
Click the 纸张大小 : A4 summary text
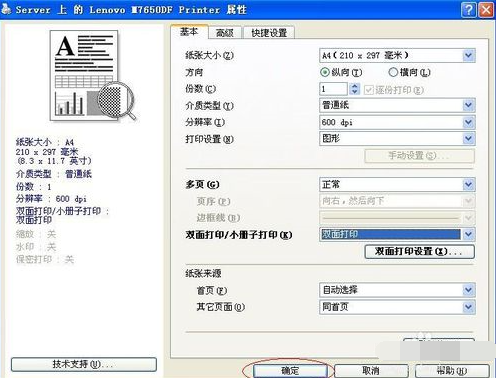coord(45,142)
